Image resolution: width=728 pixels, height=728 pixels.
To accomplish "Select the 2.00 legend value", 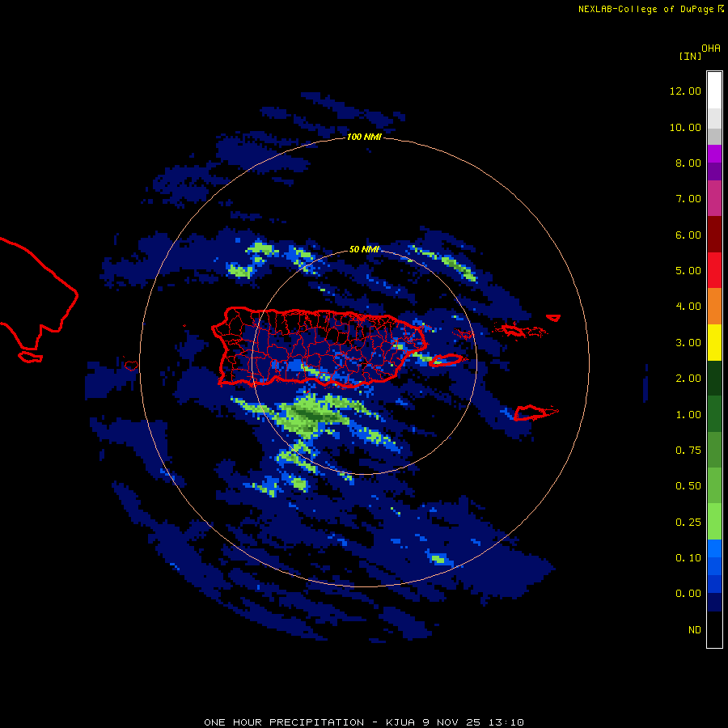I will click(x=688, y=379).
